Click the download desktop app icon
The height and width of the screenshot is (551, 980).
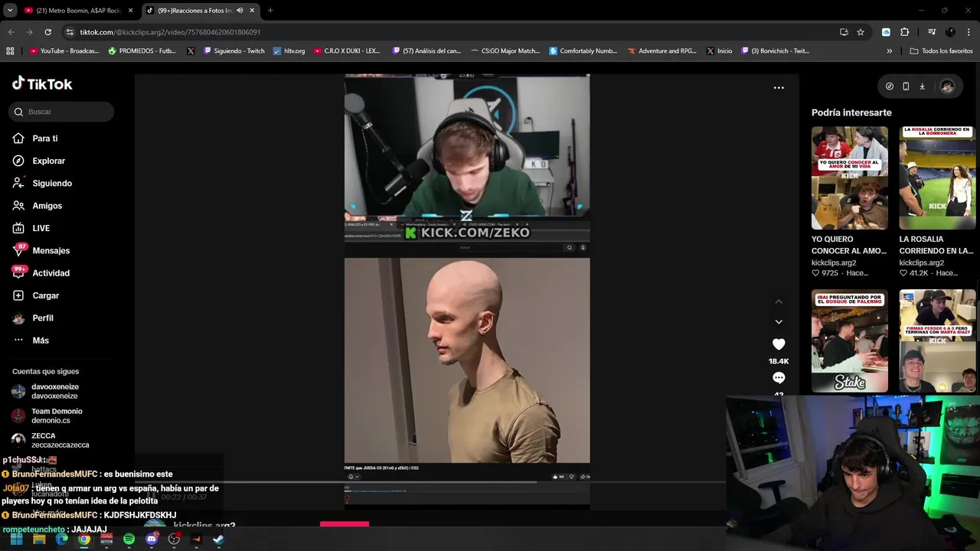(922, 86)
